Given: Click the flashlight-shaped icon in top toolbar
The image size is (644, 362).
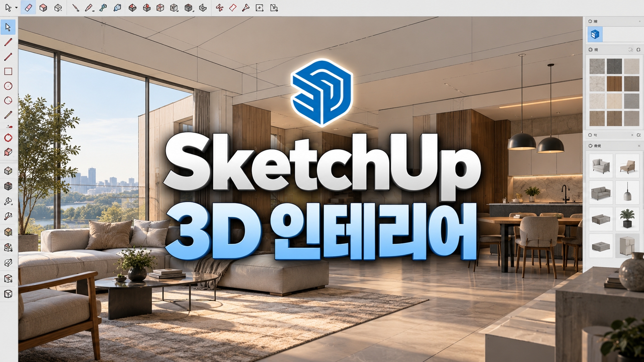Looking at the screenshot, I should tap(246, 8).
